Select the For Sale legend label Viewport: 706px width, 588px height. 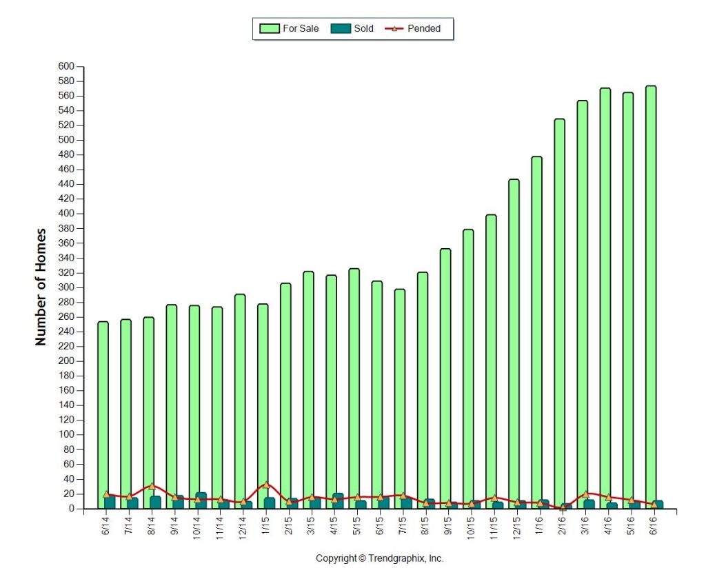(301, 28)
